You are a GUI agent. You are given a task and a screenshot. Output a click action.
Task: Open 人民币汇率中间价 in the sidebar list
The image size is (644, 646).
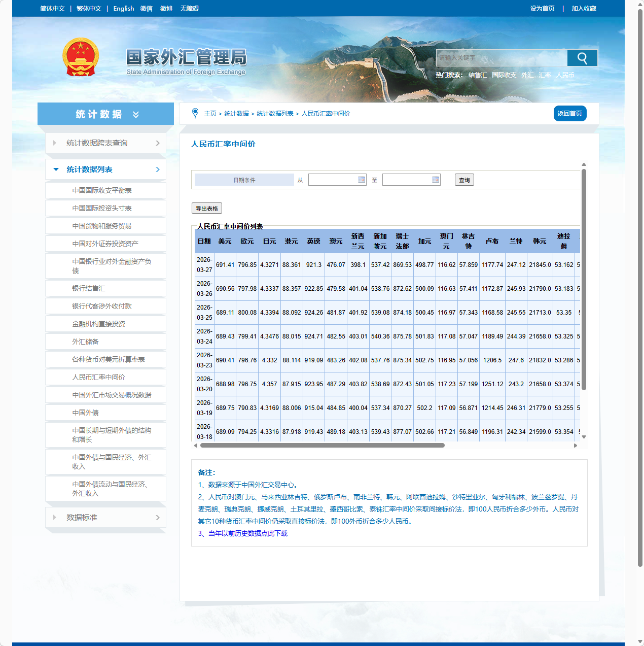(x=98, y=377)
